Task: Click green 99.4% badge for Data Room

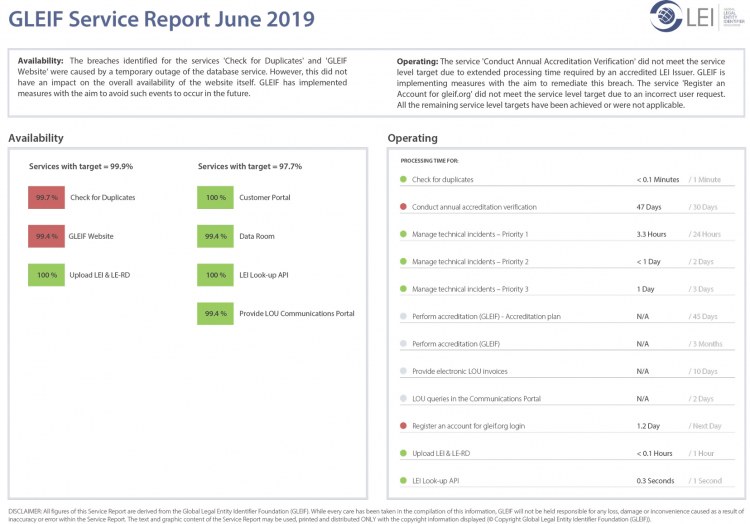Action: pos(215,236)
